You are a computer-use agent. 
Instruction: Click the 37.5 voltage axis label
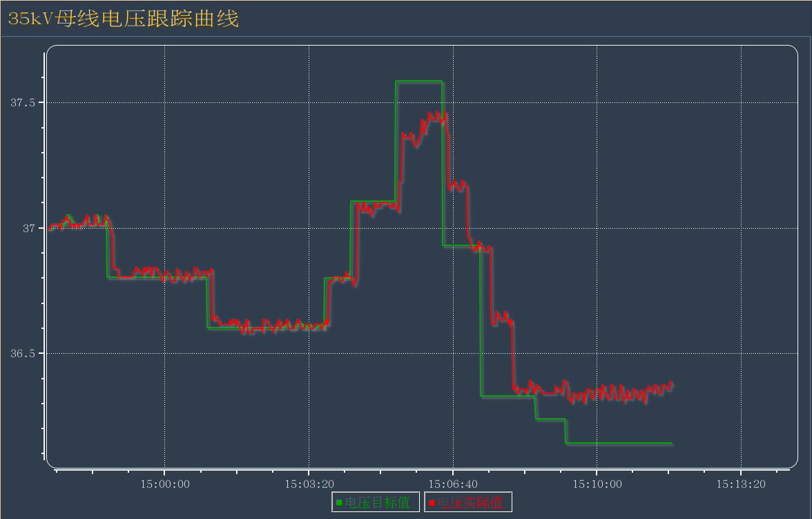tap(23, 103)
